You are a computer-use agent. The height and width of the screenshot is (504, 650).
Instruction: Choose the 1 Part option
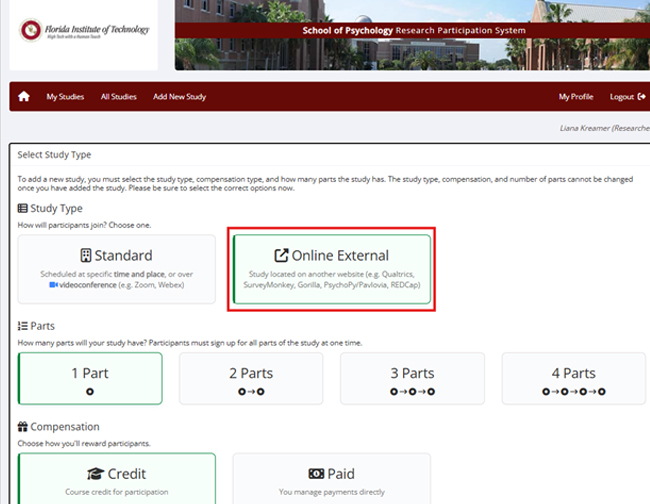point(90,378)
